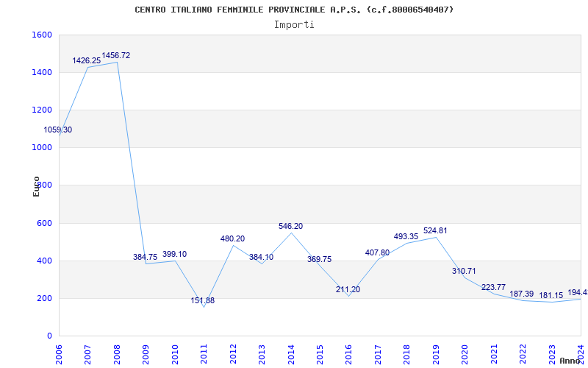Select the 151.88 minimum value label

[203, 300]
